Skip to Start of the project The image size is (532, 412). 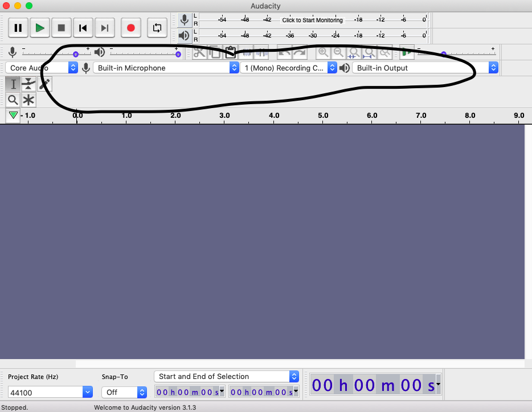(x=83, y=28)
